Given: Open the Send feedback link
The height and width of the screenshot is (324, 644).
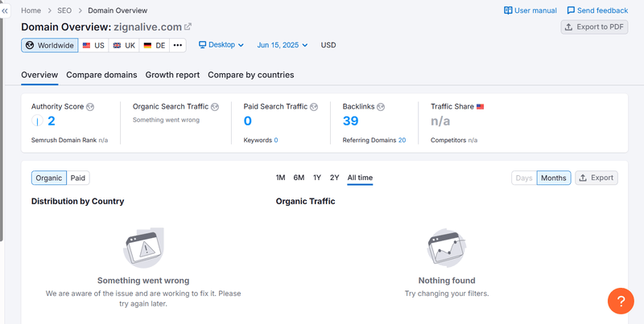Looking at the screenshot, I should [597, 10].
